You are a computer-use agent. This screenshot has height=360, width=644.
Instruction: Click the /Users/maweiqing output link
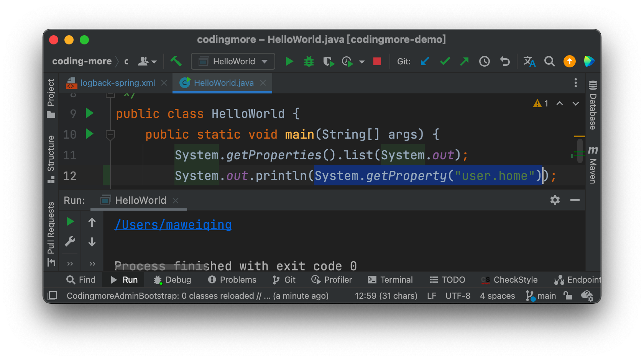[173, 225]
